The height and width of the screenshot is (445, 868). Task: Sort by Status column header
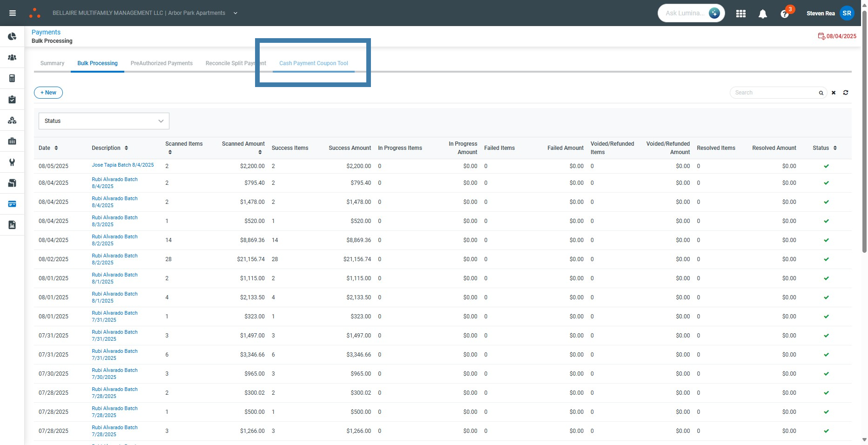pos(835,148)
